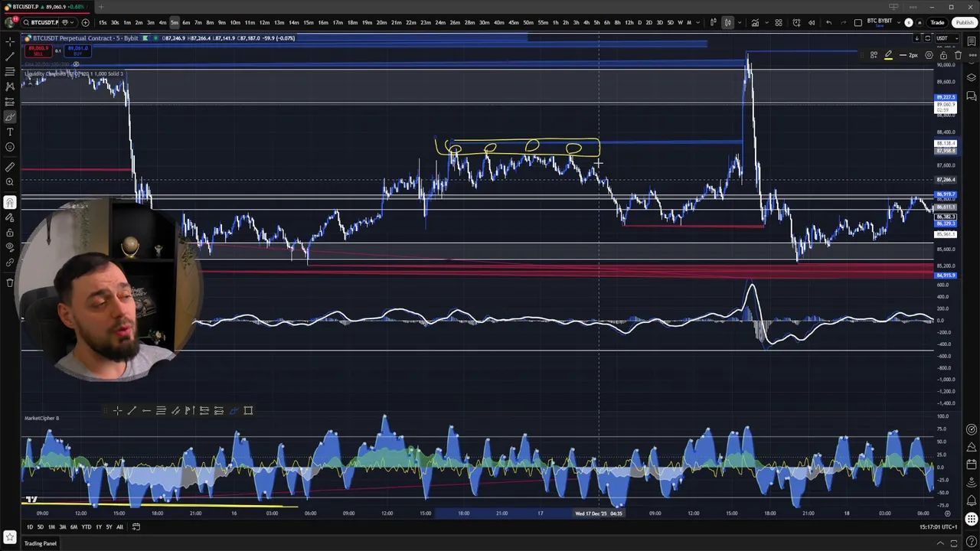Image resolution: width=980 pixels, height=551 pixels.
Task: Click the chat bubble icon on right sidebar
Action: [x=972, y=96]
